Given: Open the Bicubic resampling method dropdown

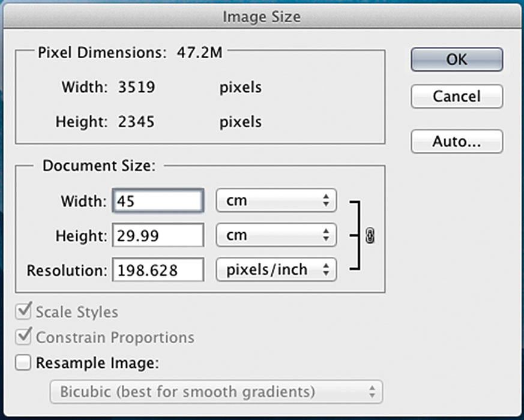Looking at the screenshot, I should 216,392.
